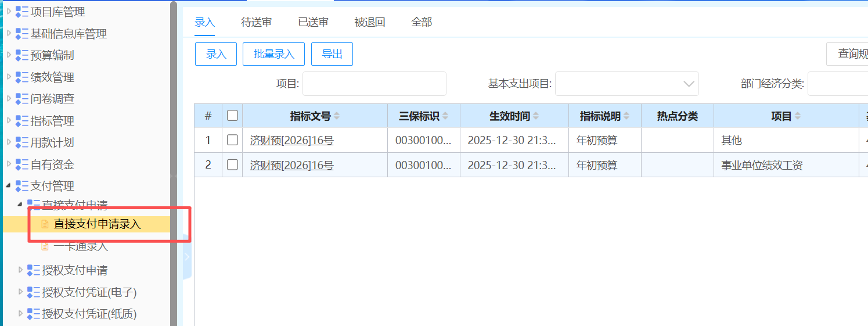Expand the 绩效管理 tree node

9,77
